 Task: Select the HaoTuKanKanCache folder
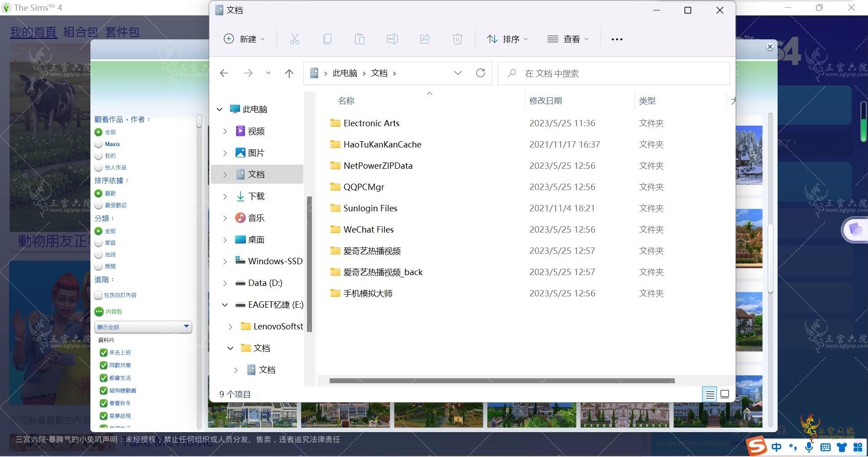[x=382, y=144]
